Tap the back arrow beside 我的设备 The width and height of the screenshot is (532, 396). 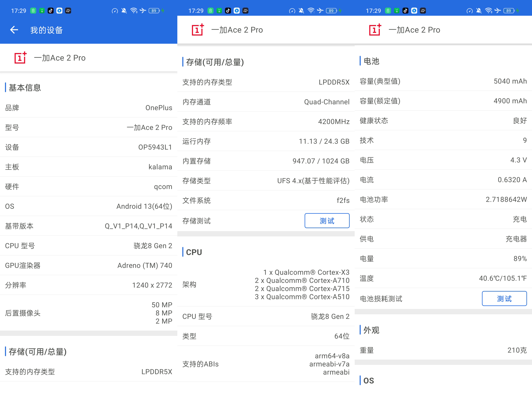14,30
